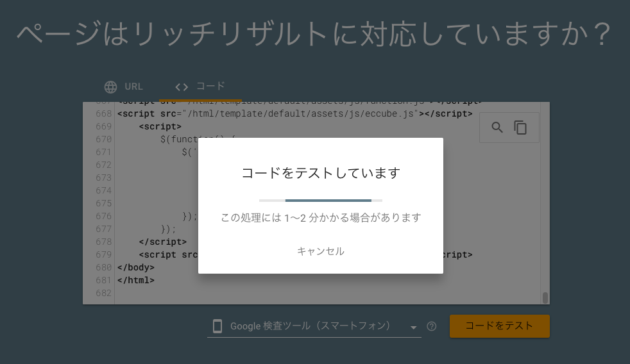The image size is (630, 364).
Task: Click the </html> line in the editor
Action: coord(136,280)
